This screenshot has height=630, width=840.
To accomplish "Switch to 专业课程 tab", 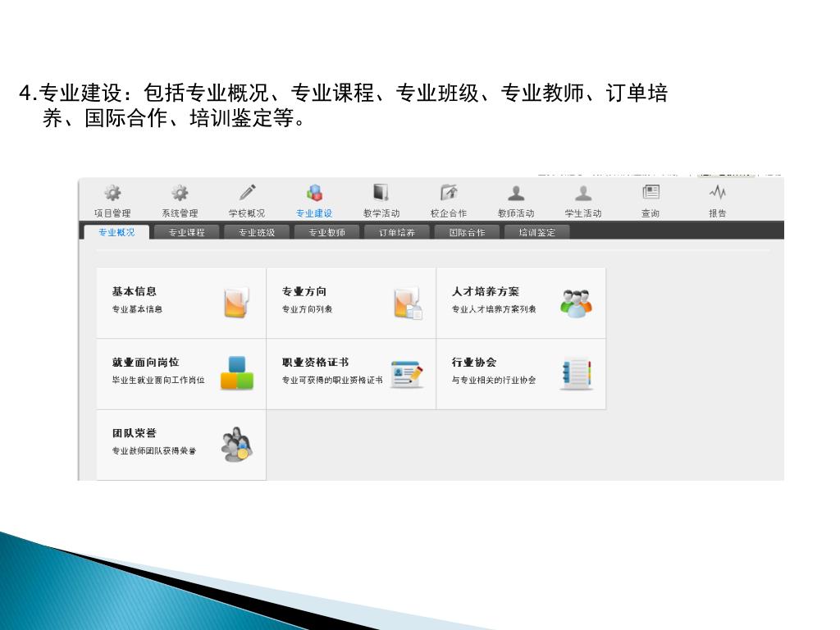I will 186,232.
